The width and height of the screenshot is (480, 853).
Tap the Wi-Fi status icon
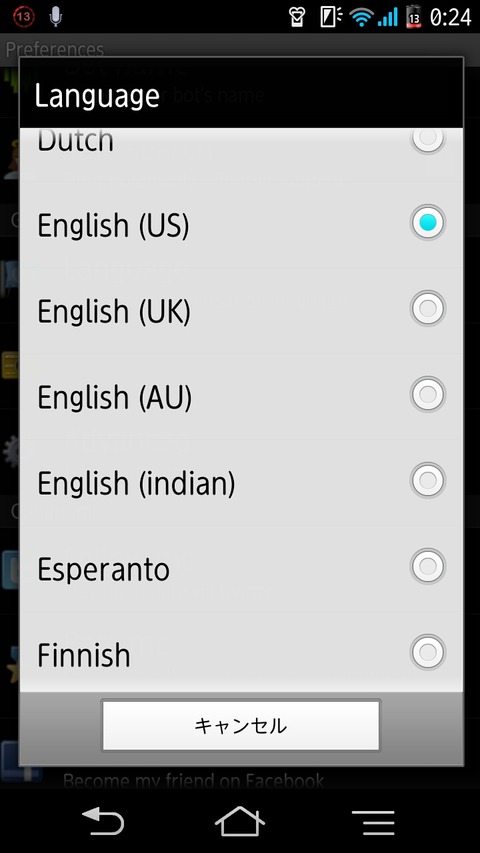(360, 17)
